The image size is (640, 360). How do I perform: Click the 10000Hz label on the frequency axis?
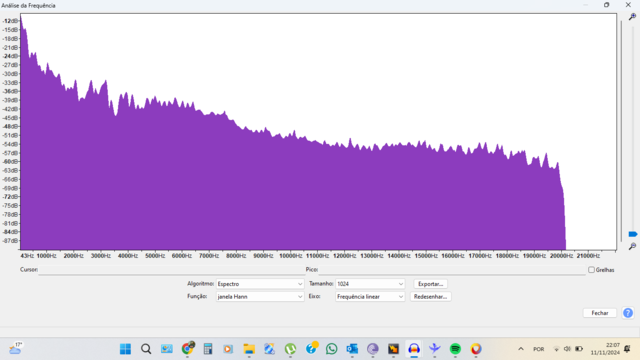tap(291, 256)
